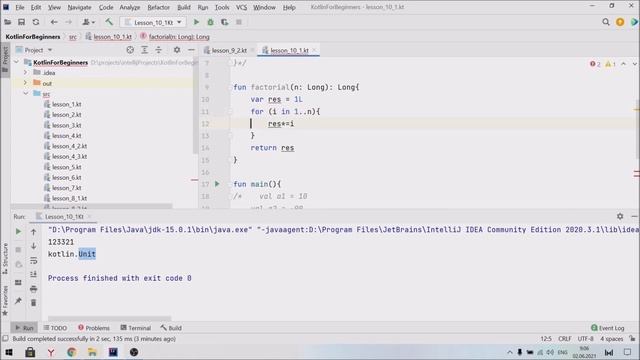This screenshot has height=360, width=640.
Task: Click the 12:5 cursor position indicator
Action: coord(546,339)
